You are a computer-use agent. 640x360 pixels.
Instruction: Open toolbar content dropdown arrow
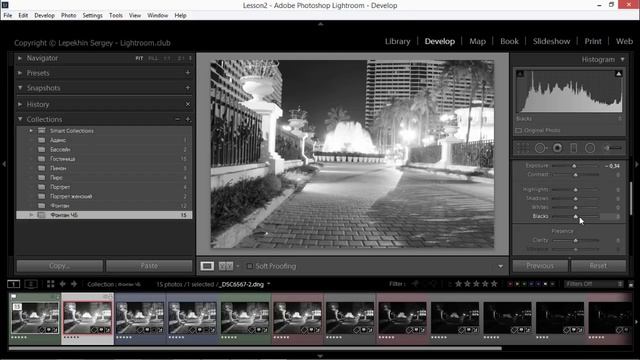click(500, 267)
